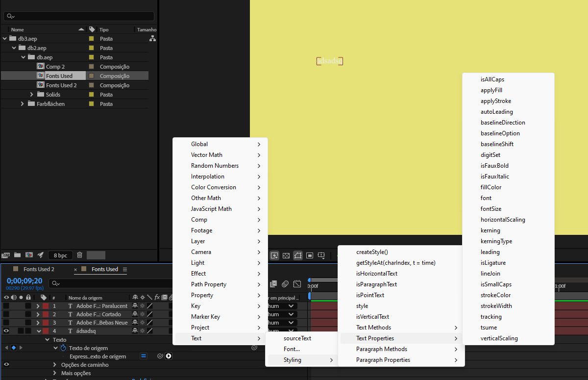Screen dimensions: 588x380
Task: Hide the ádsadsq layer eye toggle
Action: pyautogui.click(x=6, y=331)
